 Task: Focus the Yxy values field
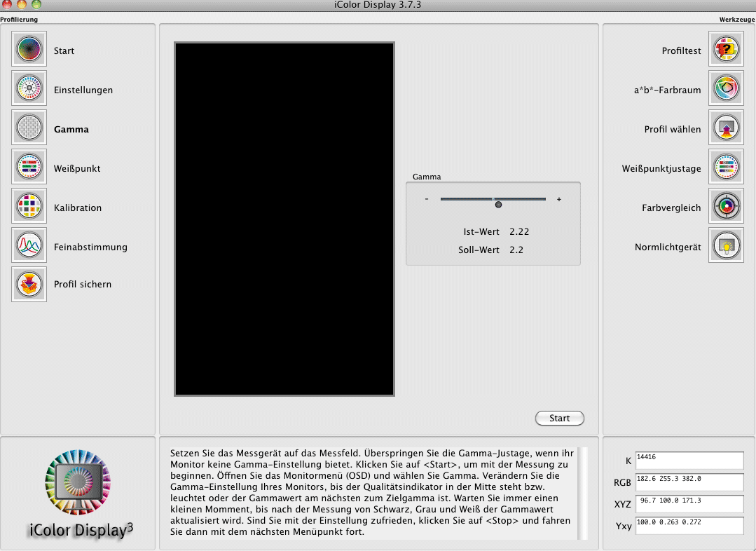click(x=689, y=525)
